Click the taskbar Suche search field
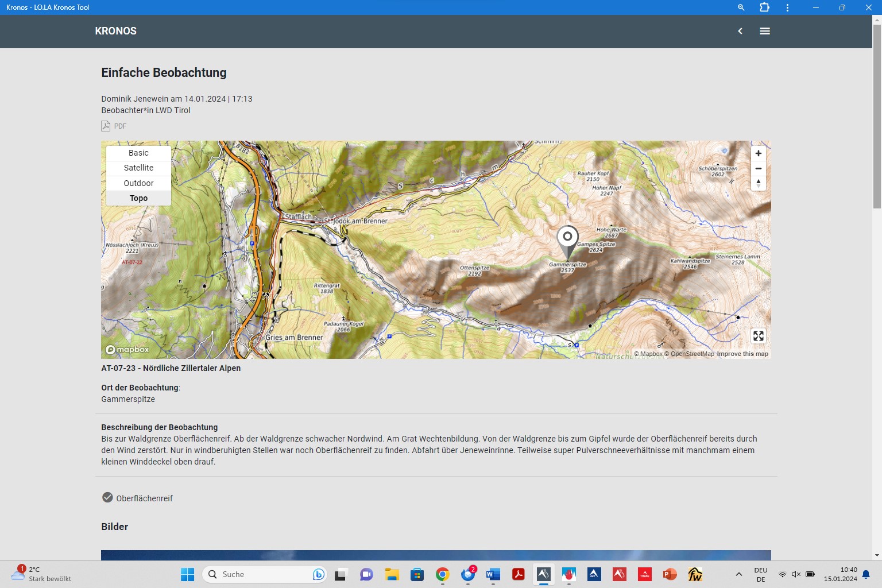Viewport: 882px width, 588px height. [x=264, y=574]
